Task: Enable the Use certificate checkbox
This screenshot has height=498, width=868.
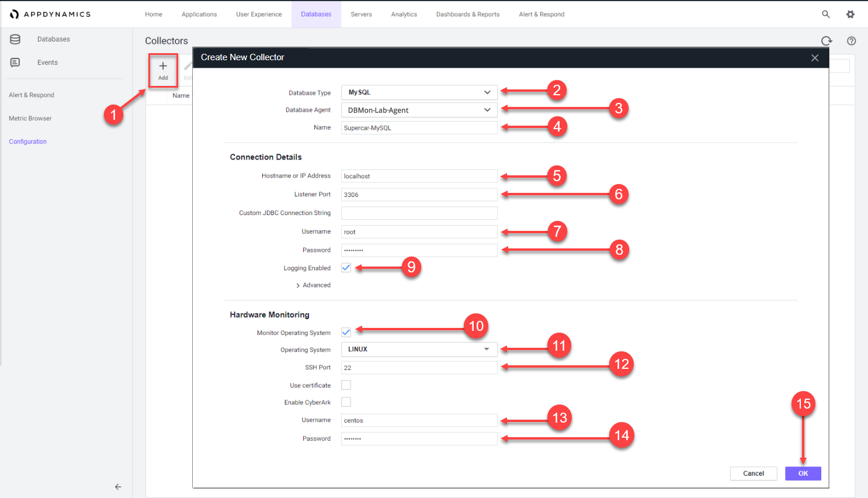Action: click(346, 385)
